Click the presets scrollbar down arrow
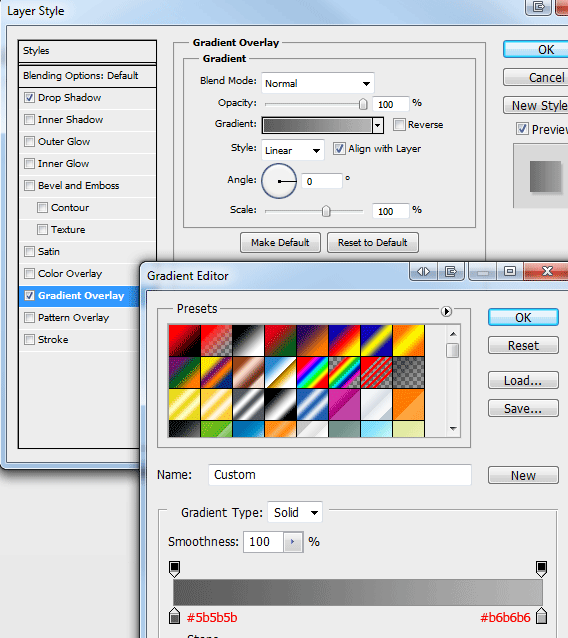The height and width of the screenshot is (638, 568). (x=453, y=428)
